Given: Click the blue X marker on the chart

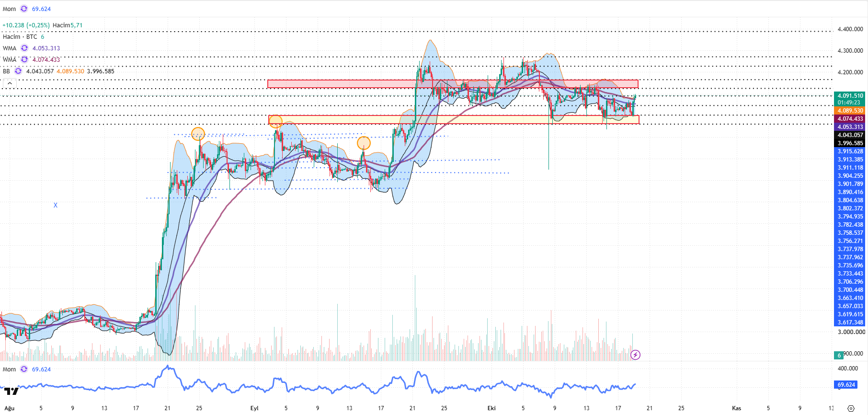Looking at the screenshot, I should [56, 205].
